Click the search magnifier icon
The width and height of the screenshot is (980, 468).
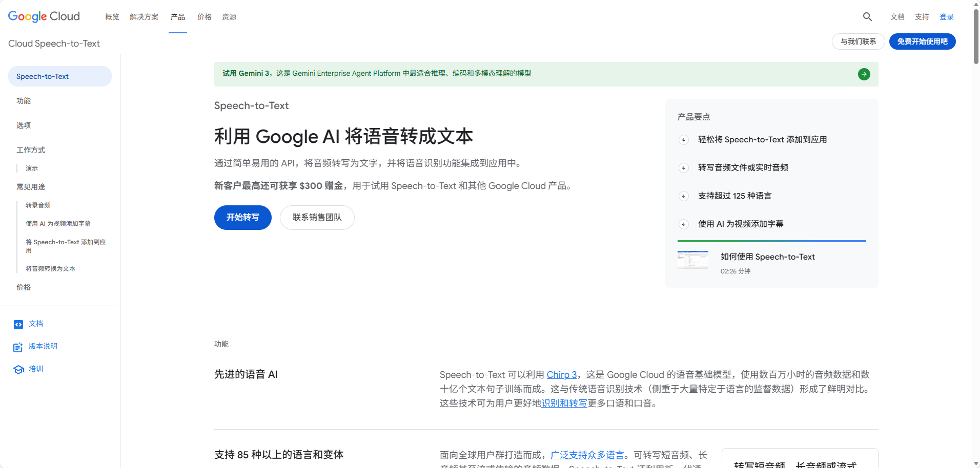(867, 17)
